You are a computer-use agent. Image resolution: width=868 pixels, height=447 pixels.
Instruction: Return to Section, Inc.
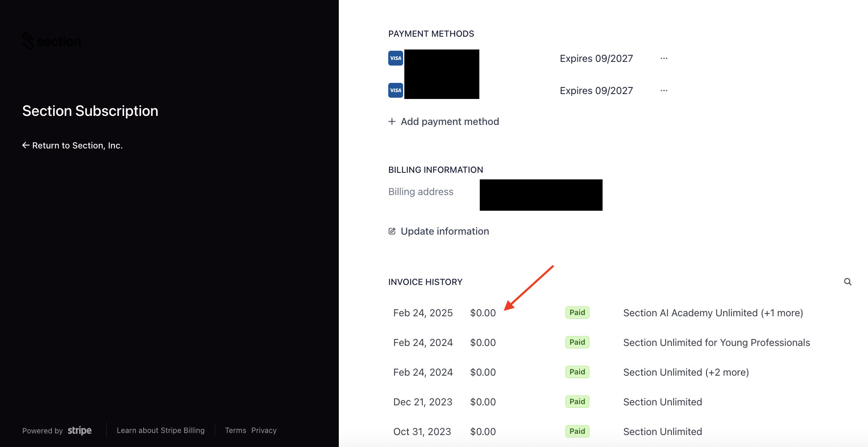(77, 146)
